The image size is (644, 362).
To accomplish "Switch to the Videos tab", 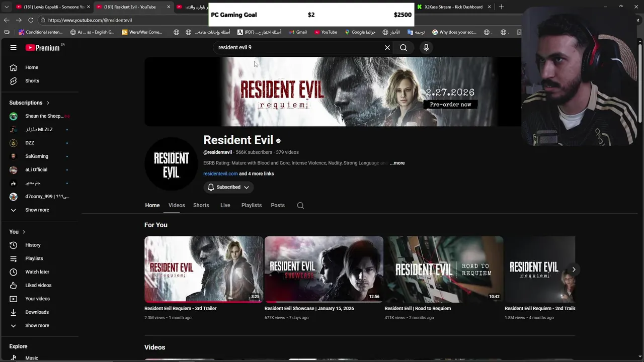I will point(177,205).
